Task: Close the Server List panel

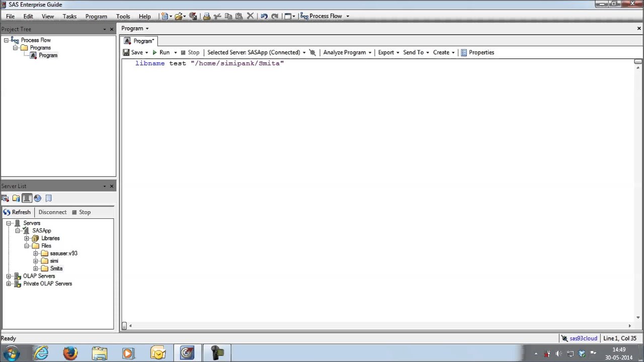Action: pyautogui.click(x=112, y=186)
